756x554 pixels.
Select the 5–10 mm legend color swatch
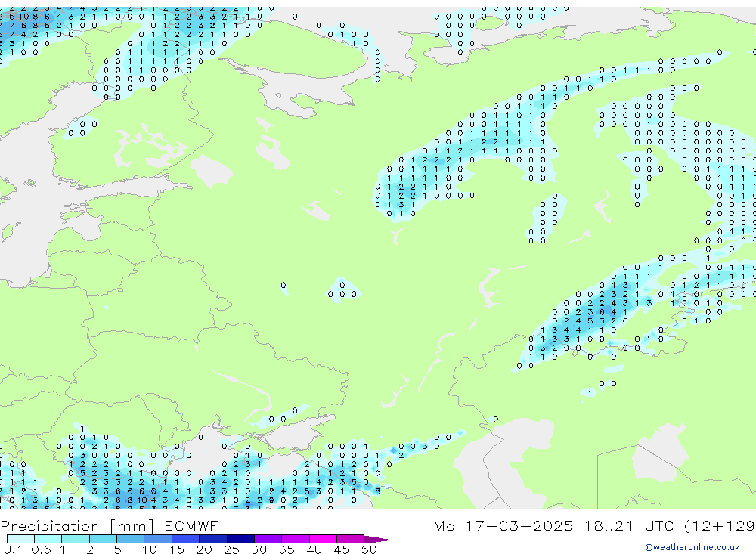131,539
